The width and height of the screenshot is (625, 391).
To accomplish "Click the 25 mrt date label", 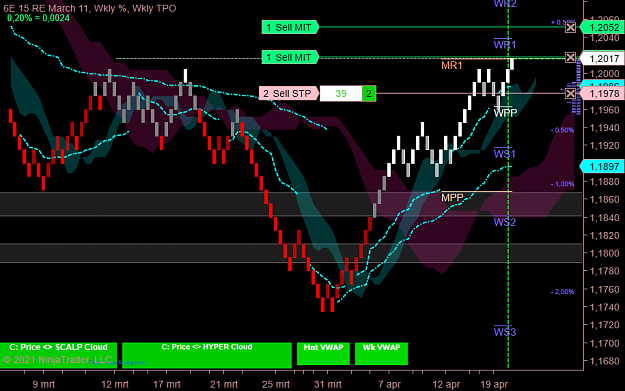I will (x=276, y=385).
